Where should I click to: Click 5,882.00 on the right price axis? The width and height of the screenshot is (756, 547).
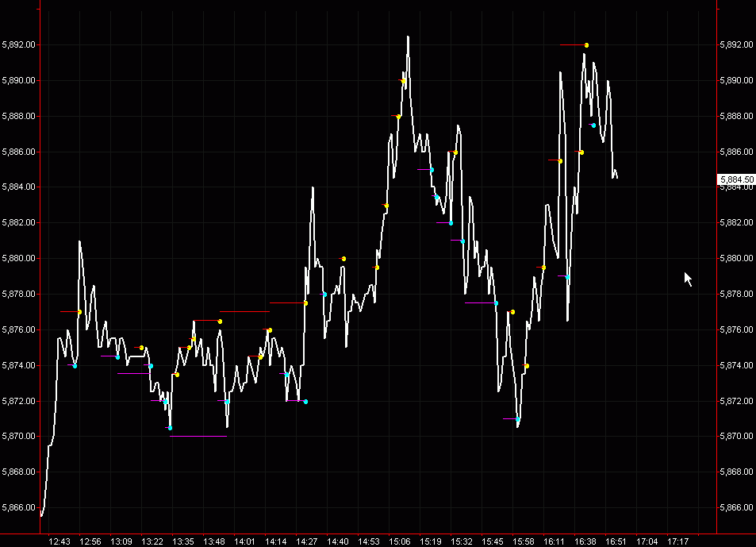point(736,223)
